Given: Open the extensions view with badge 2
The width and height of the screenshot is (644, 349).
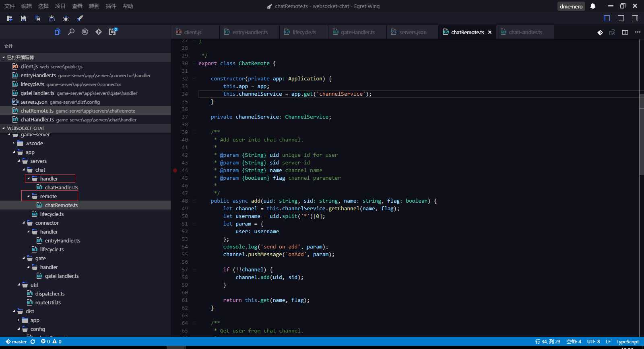Looking at the screenshot, I should click(113, 31).
